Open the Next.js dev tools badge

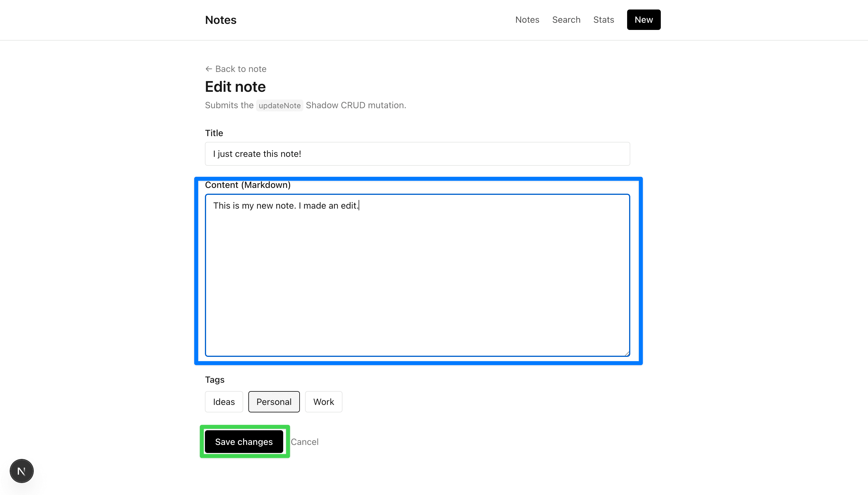click(x=21, y=471)
